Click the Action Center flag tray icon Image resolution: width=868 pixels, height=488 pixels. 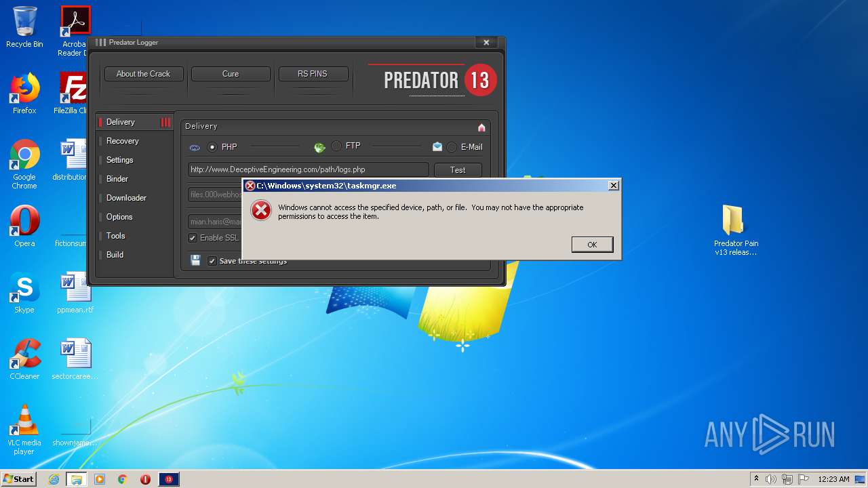pyautogui.click(x=804, y=479)
